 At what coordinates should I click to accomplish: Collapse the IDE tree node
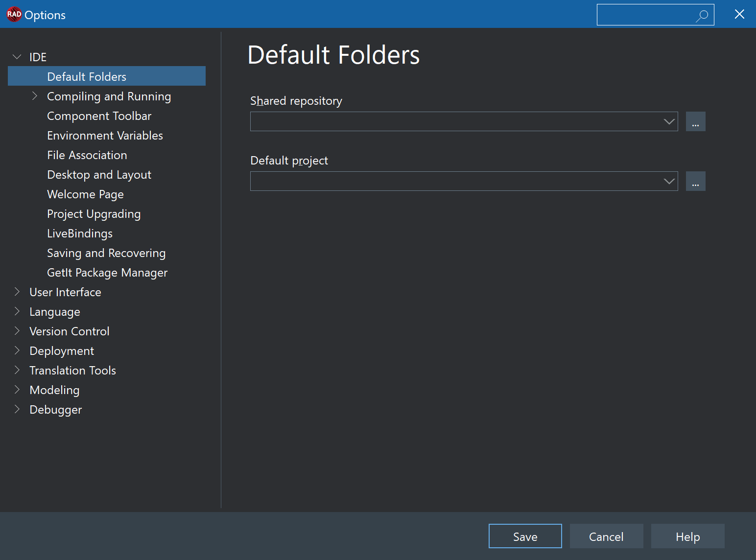coord(17,57)
